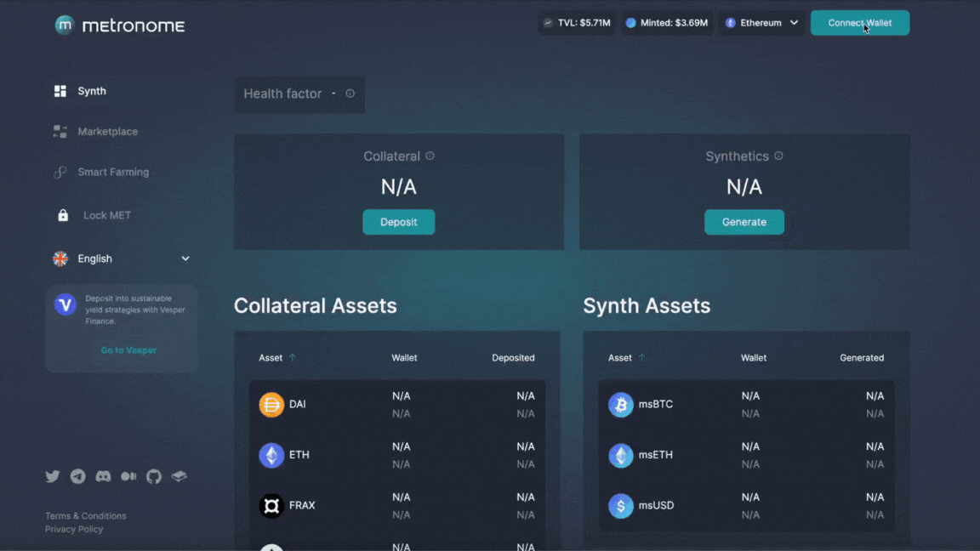The height and width of the screenshot is (551, 980).
Task: Click the TVL: $5.71M stat
Action: pos(577,23)
